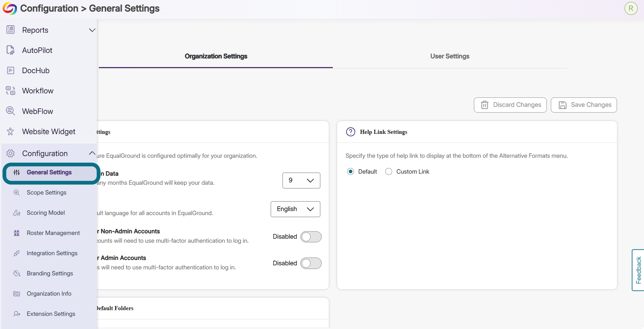Viewport: 644px width, 329px height.
Task: Open the user avatar R menu
Action: (x=631, y=8)
